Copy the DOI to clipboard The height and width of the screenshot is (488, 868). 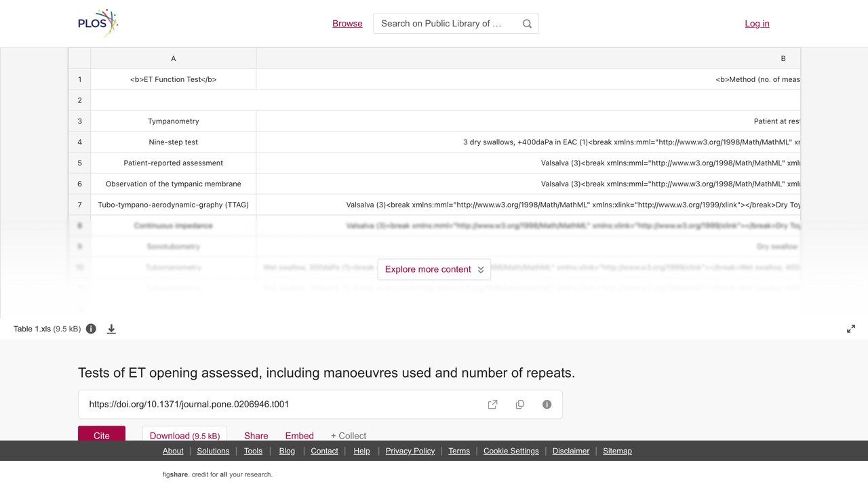pos(520,405)
